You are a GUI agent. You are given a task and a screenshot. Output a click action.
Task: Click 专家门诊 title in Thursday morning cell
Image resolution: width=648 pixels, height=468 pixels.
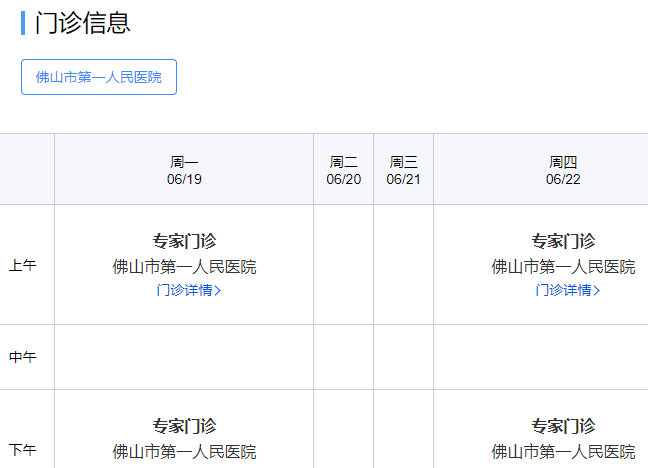coord(563,241)
